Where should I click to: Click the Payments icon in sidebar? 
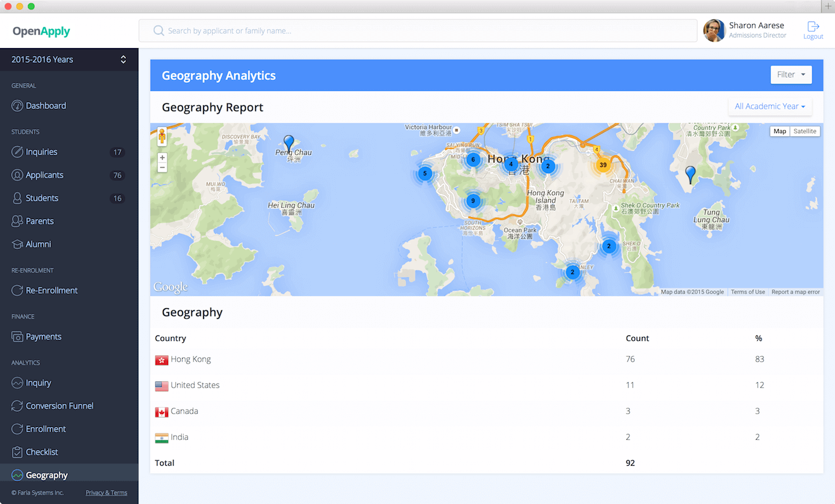(x=17, y=337)
